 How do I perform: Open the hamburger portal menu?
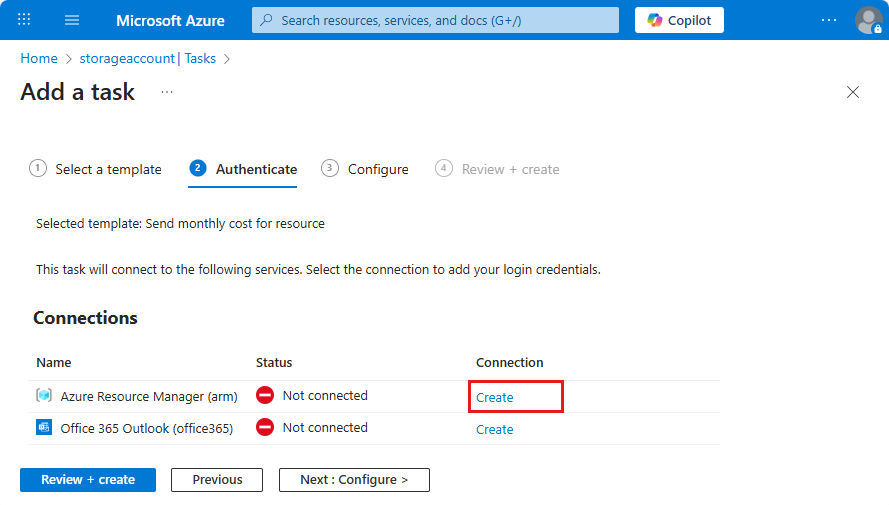click(72, 20)
